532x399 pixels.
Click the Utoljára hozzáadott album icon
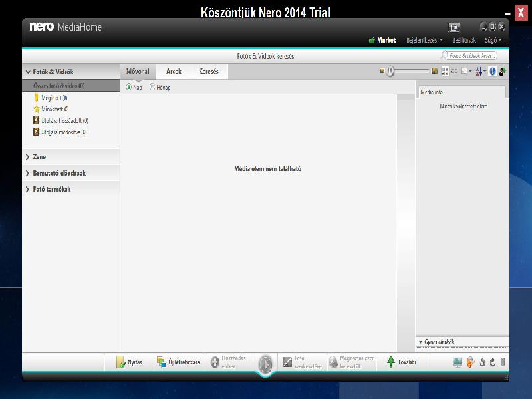[37, 120]
